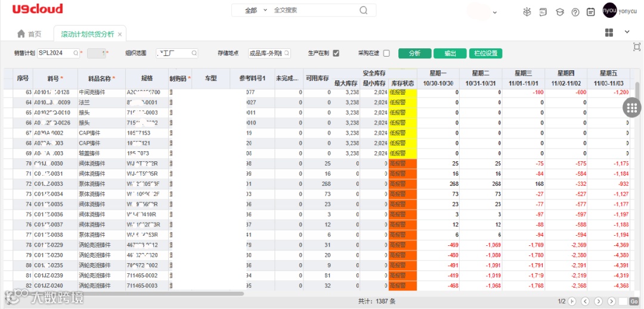Click the 规格 column header

[147, 78]
